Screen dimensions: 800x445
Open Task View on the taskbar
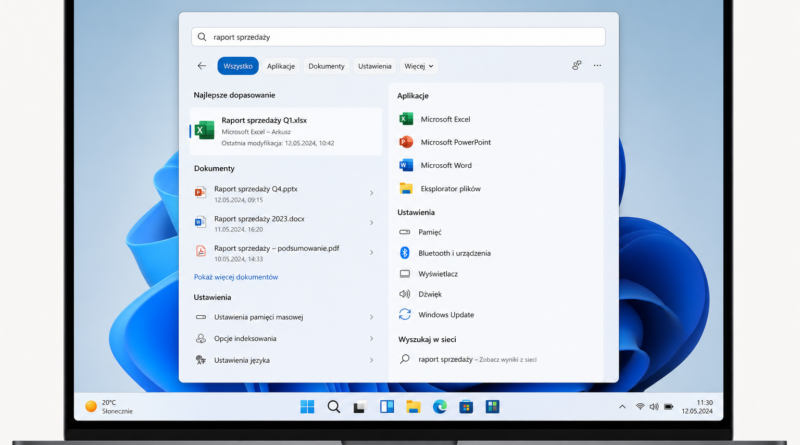coord(360,407)
